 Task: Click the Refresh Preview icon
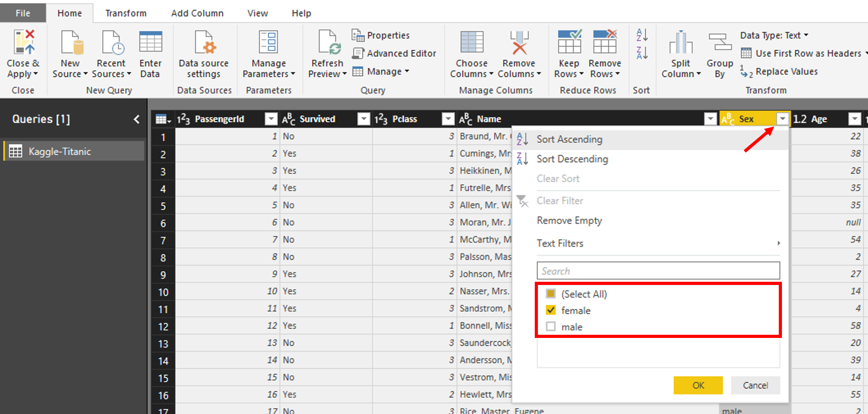(329, 43)
